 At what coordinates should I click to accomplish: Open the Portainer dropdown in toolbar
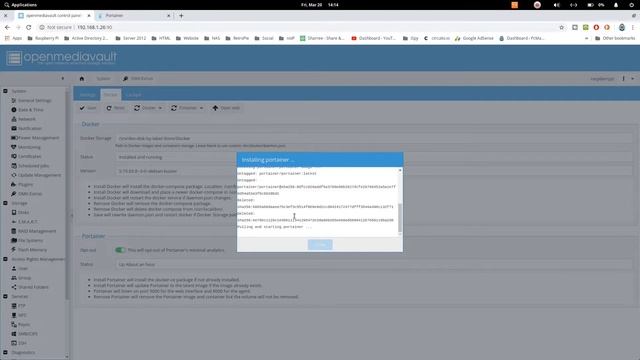click(x=187, y=108)
